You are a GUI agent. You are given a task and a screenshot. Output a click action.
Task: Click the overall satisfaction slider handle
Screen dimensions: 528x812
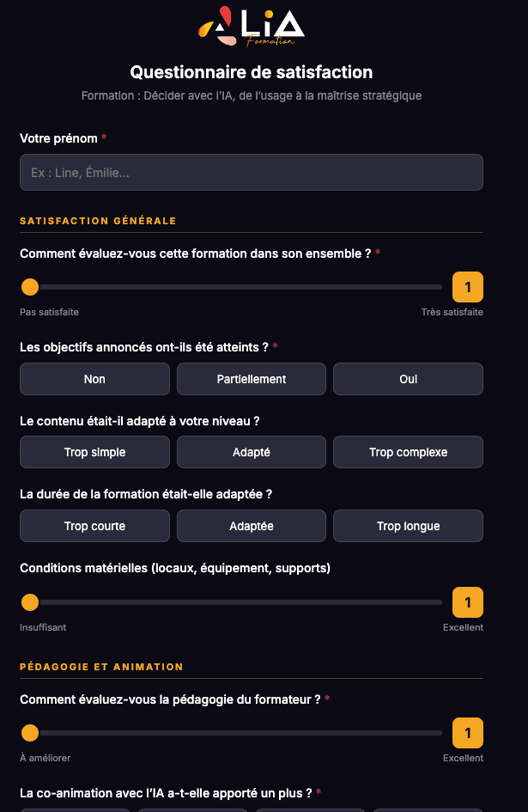30,286
